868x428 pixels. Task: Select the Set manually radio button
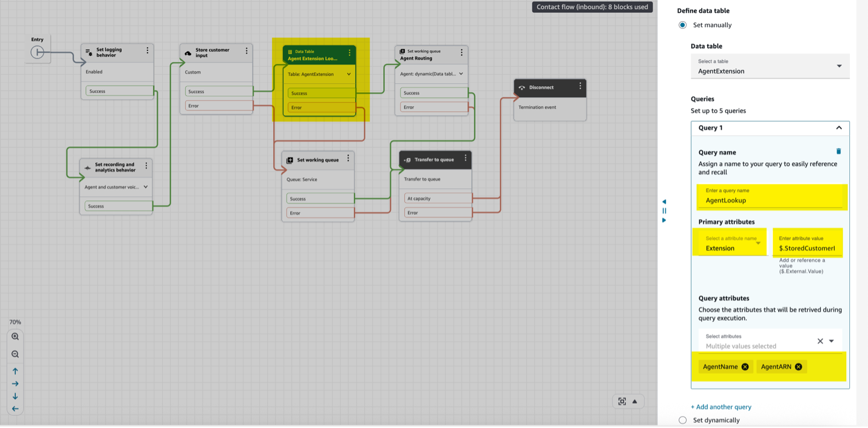[x=683, y=25]
